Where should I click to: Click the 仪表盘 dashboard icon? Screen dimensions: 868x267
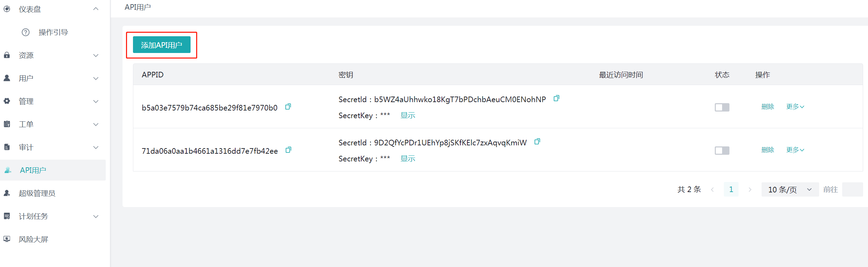pyautogui.click(x=7, y=9)
